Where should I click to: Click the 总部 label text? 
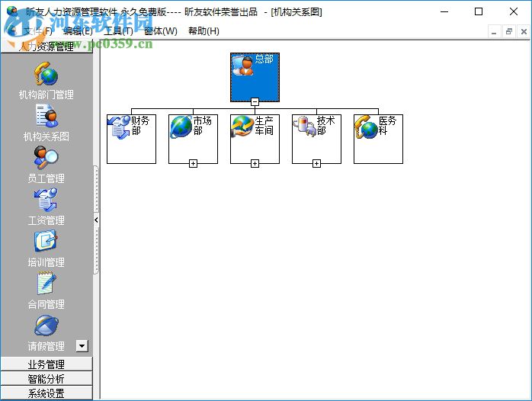(x=264, y=59)
